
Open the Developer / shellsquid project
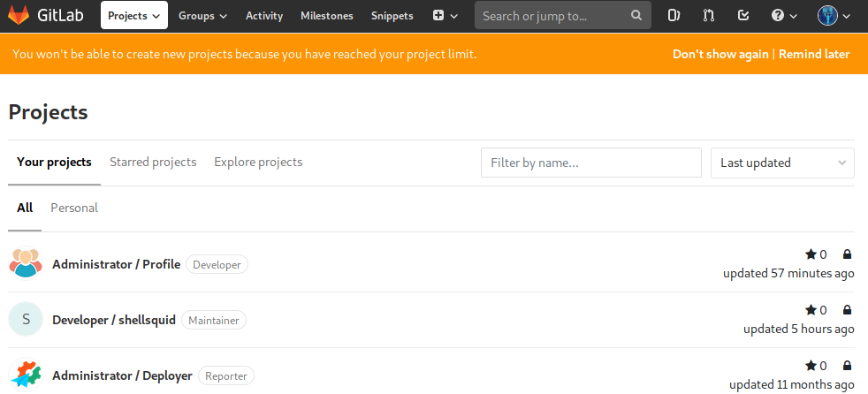(x=114, y=320)
